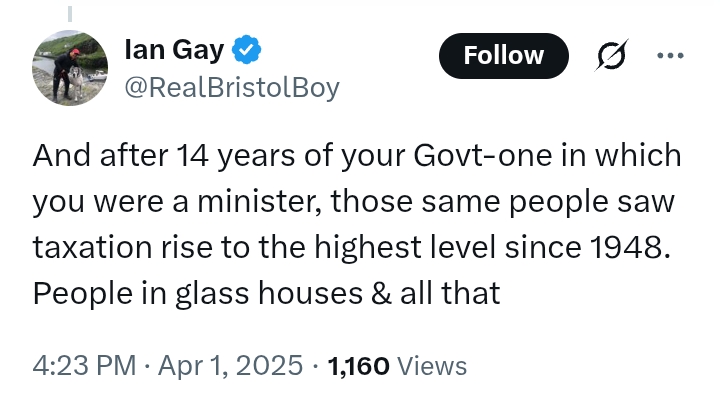
Task: Click the dog in the profile picture
Action: pos(76,82)
